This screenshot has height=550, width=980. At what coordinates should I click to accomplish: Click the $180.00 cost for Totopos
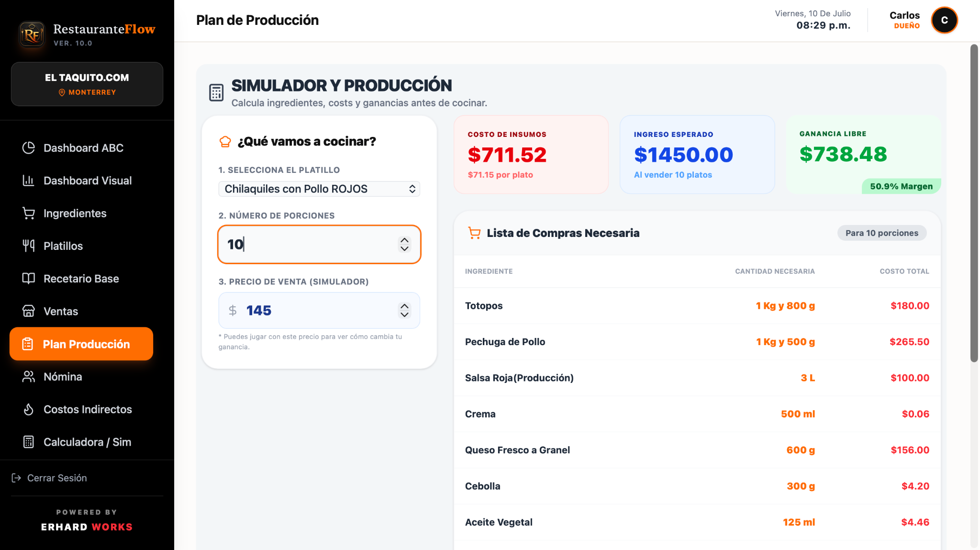(910, 306)
